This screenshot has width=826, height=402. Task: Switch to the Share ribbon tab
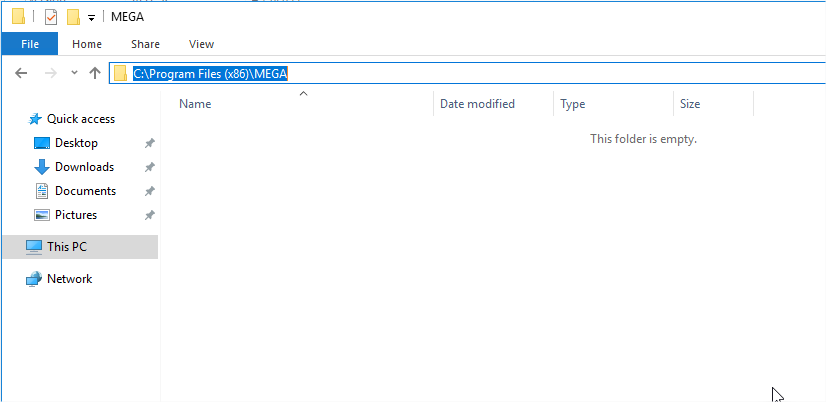[145, 44]
